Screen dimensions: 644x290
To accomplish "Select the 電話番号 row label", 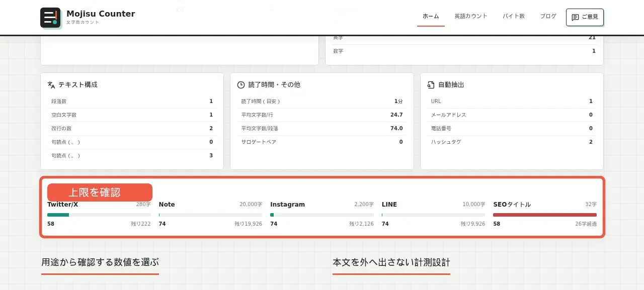I will [x=441, y=129].
